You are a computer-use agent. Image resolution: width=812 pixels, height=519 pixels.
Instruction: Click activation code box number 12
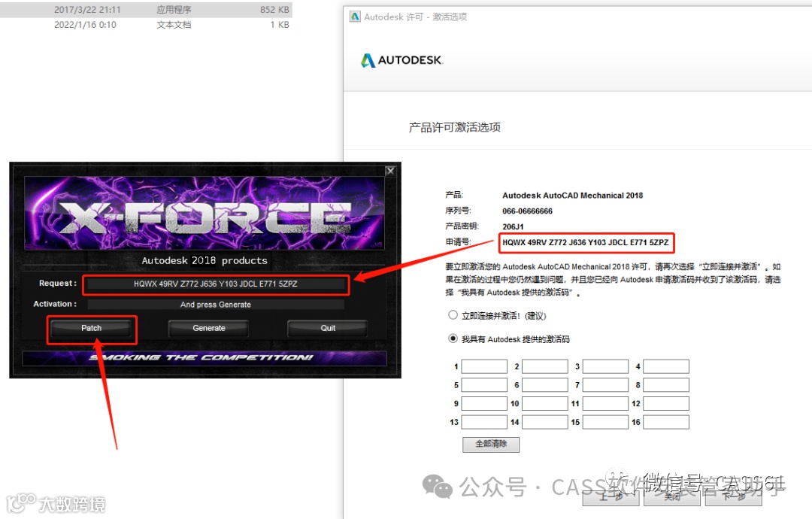tap(666, 403)
